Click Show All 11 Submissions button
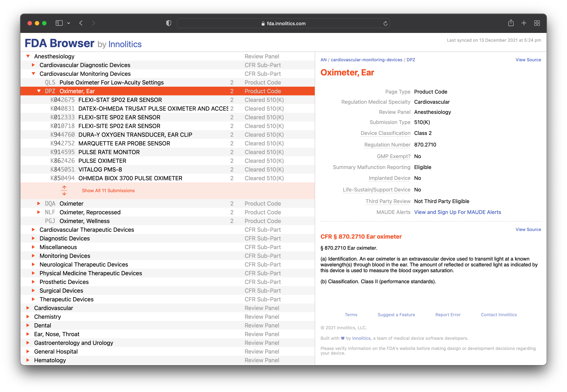567x392 pixels. (109, 190)
